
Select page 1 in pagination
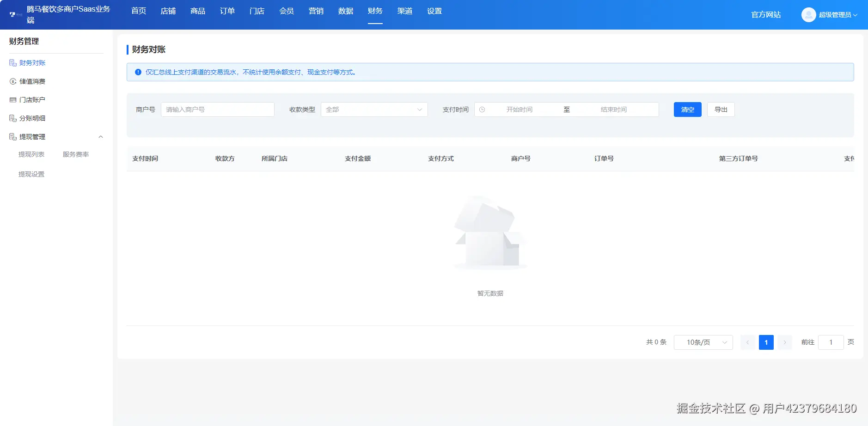coord(766,342)
